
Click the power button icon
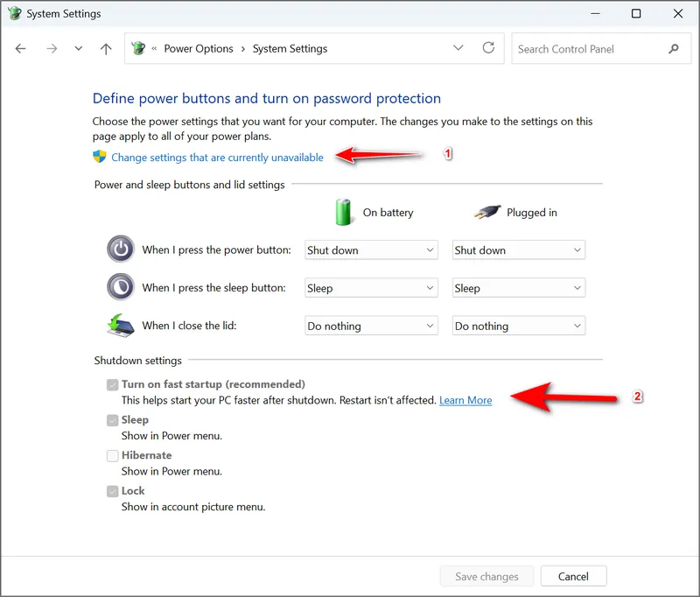click(121, 249)
